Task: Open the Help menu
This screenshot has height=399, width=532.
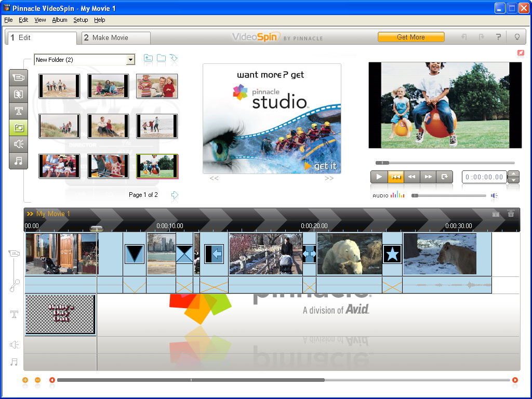Action: click(100, 20)
